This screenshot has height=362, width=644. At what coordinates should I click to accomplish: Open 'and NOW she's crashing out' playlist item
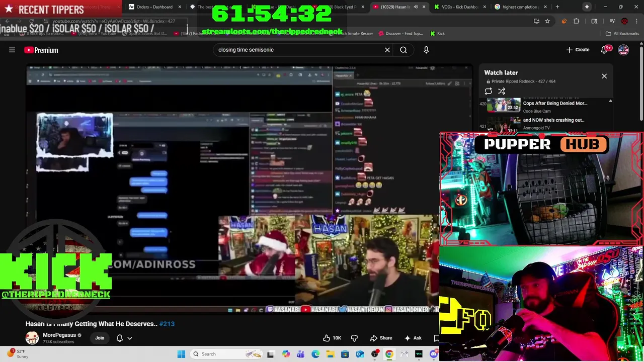553,120
